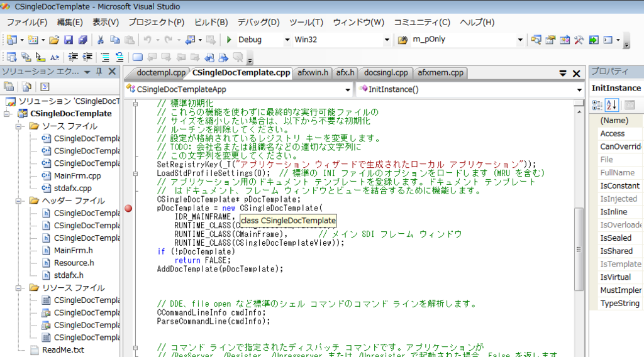This screenshot has width=644, height=357.
Task: Click the New Project toolbar icon
Action: [12, 40]
